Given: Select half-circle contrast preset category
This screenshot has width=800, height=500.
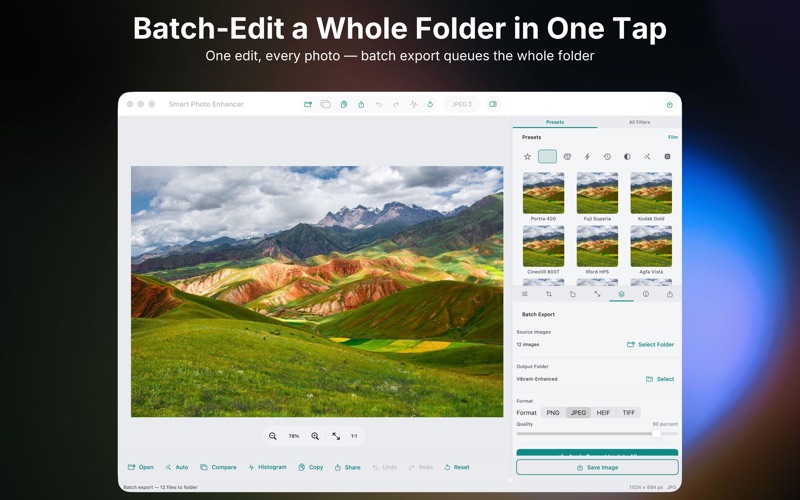Looking at the screenshot, I should click(x=627, y=157).
